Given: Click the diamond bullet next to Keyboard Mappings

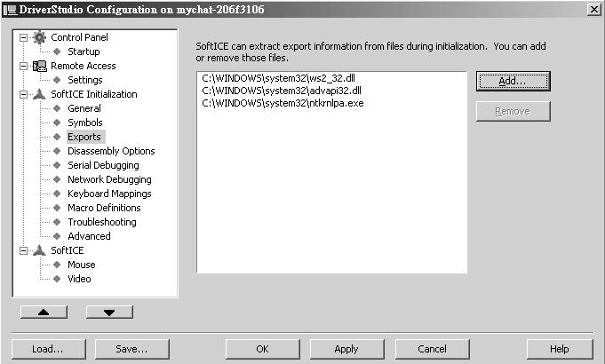Looking at the screenshot, I should 57,194.
